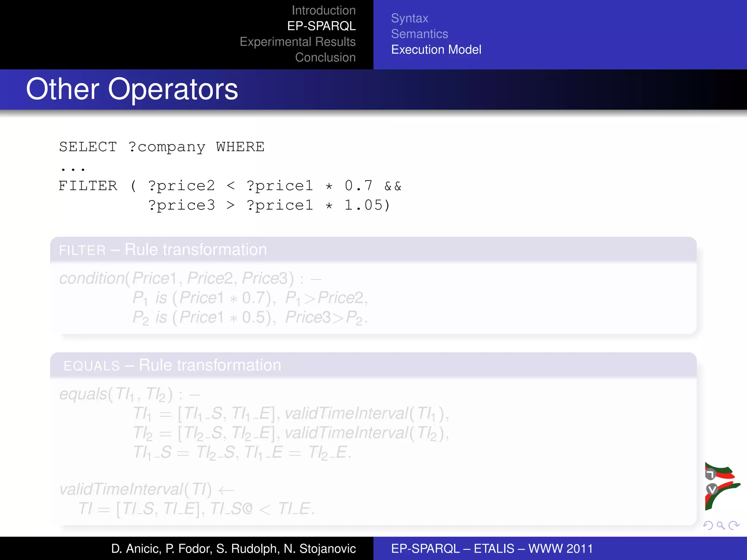The height and width of the screenshot is (560, 747).
Task: Click the 'TI = [TI_S, TI_E], TI_S@ < TI_E.' line
Action: [x=196, y=509]
